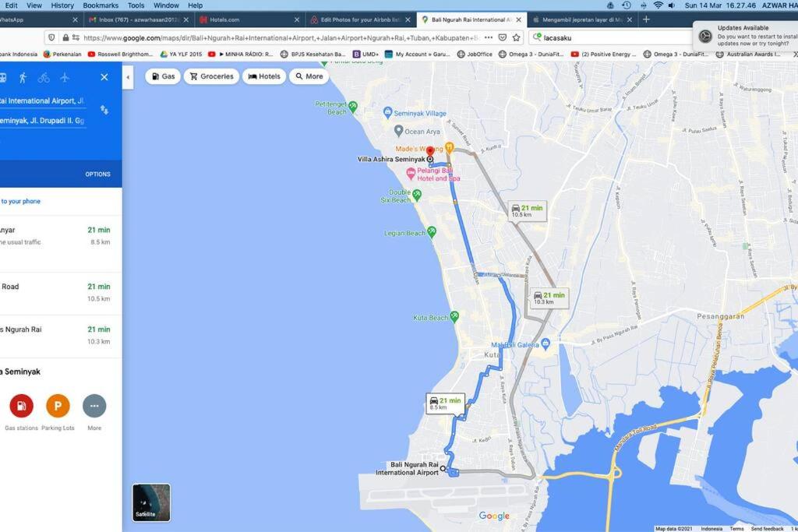798x532 pixels.
Task: Select the cycling travel mode icon
Action: click(44, 77)
